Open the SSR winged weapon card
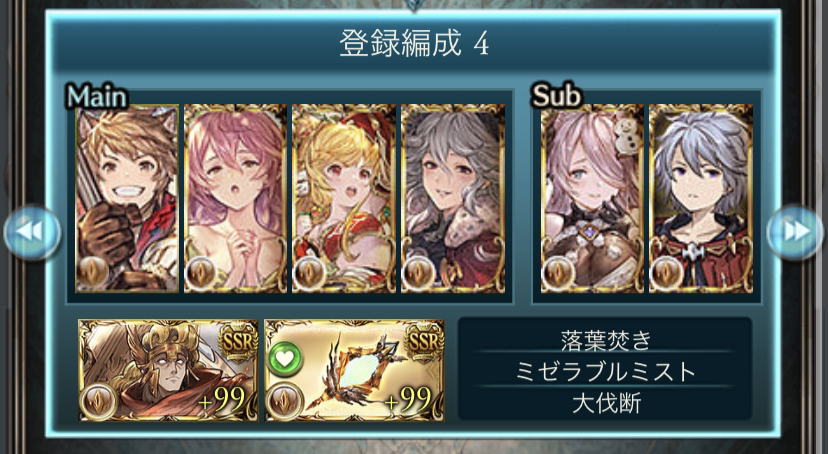Image resolution: width=828 pixels, height=454 pixels. pos(354,371)
